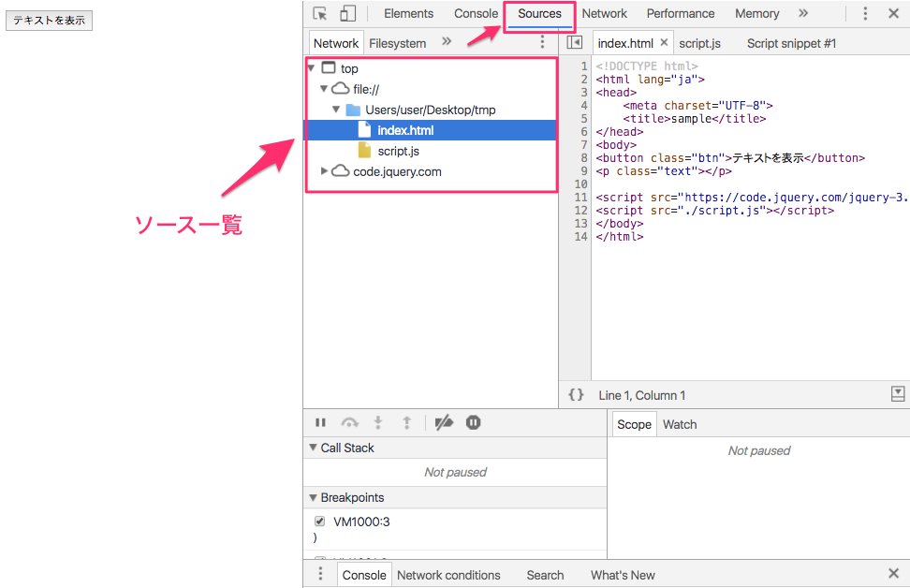Viewport: 910px width, 588px height.
Task: Click the step into function icon
Action: (378, 422)
